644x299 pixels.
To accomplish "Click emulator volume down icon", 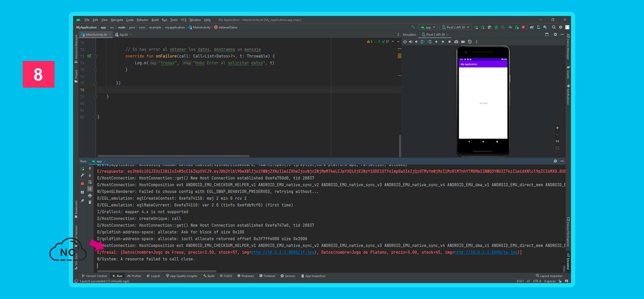I will click(x=416, y=42).
